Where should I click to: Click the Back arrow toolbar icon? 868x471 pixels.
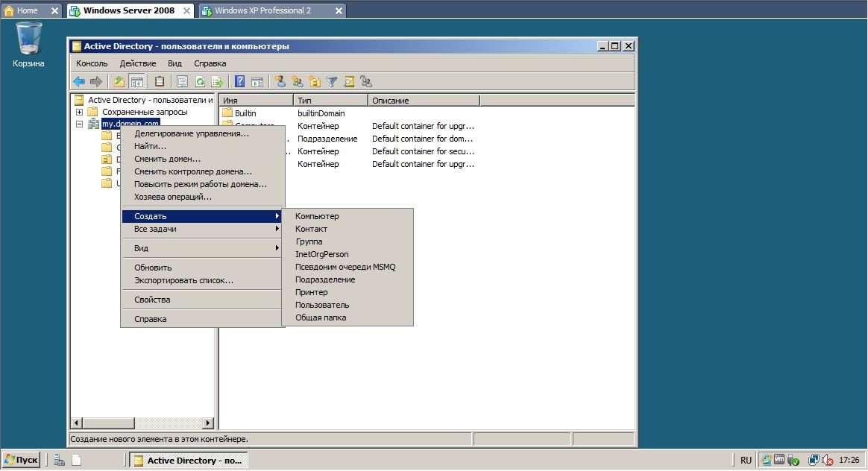[x=79, y=82]
